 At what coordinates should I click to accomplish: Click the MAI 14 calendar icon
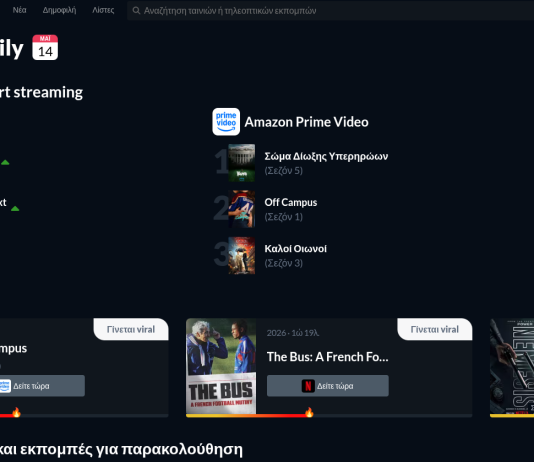point(45,47)
